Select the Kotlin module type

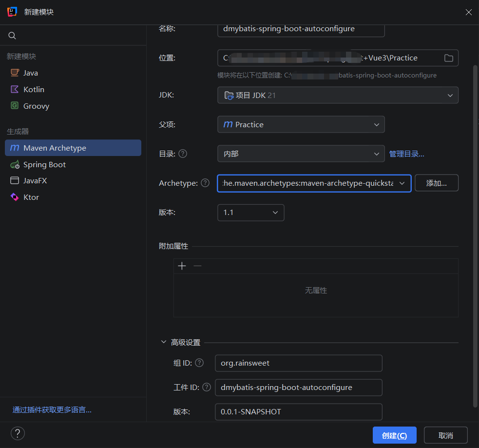point(73,90)
